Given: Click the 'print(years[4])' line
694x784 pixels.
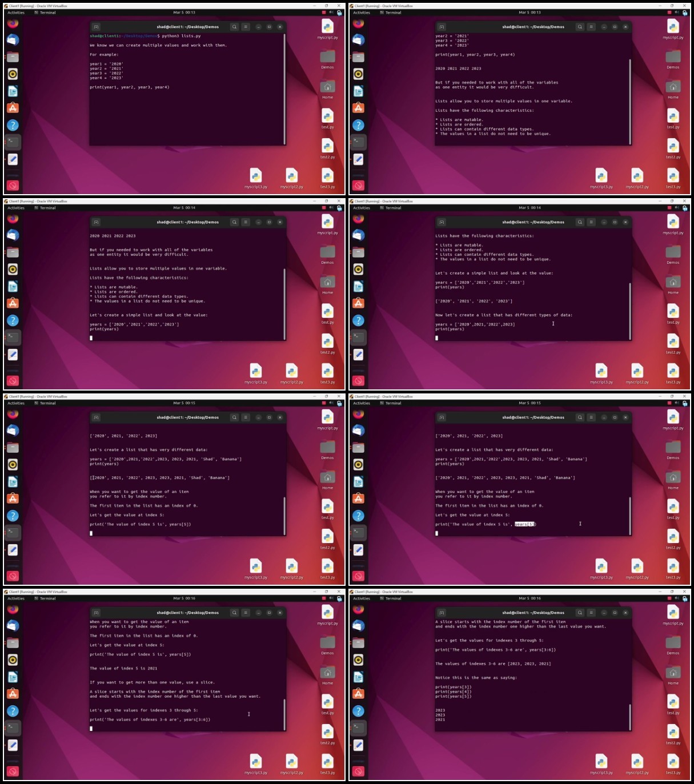Looking at the screenshot, I should pos(454,691).
